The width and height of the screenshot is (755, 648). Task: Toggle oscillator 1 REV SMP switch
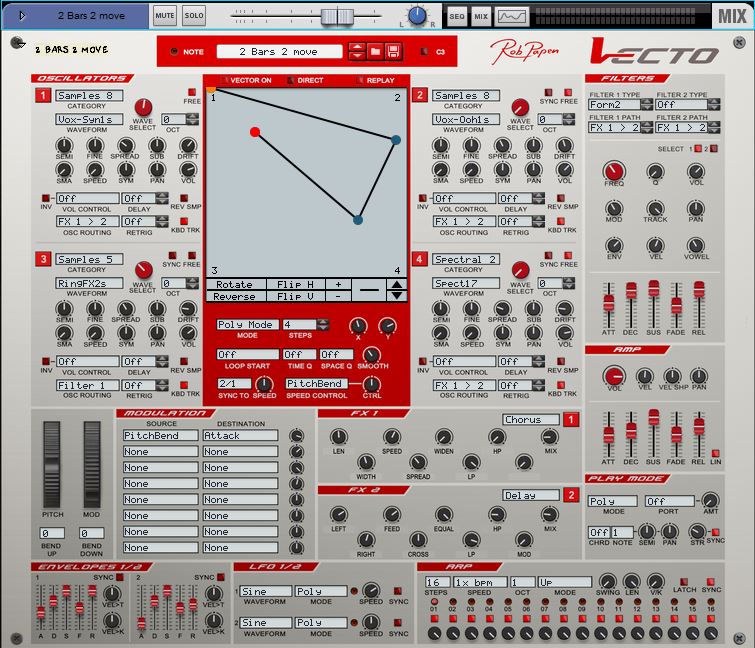tap(184, 198)
